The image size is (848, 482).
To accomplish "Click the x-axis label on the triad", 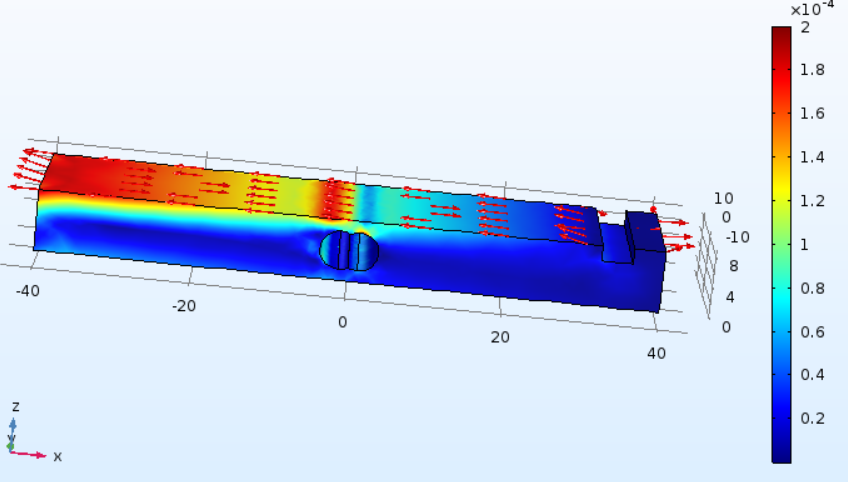I will pyautogui.click(x=57, y=456).
